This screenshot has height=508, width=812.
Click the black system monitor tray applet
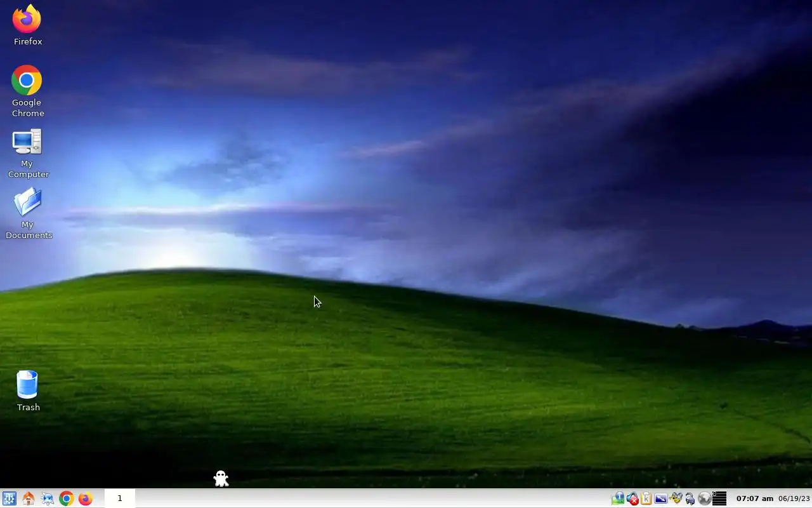coord(719,498)
